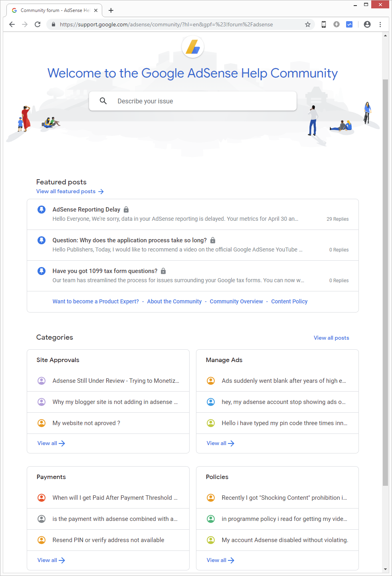Select the Community forum - AdSense tab
Screen dimensions: 392x576
(x=55, y=10)
